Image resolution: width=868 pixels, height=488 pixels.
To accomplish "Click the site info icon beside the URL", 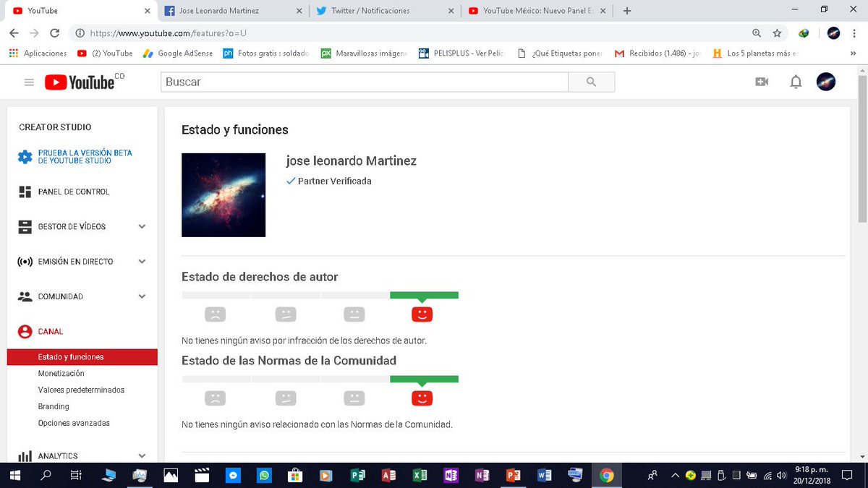I will 80,33.
